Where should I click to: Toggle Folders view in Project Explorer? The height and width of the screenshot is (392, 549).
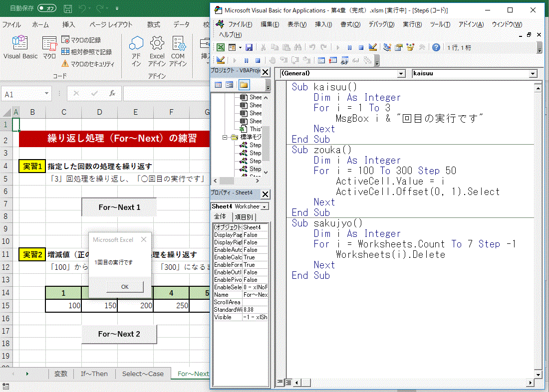click(244, 85)
